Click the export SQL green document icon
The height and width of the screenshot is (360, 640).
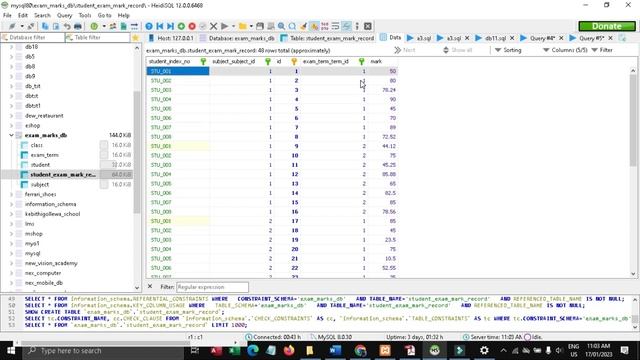coord(123,26)
